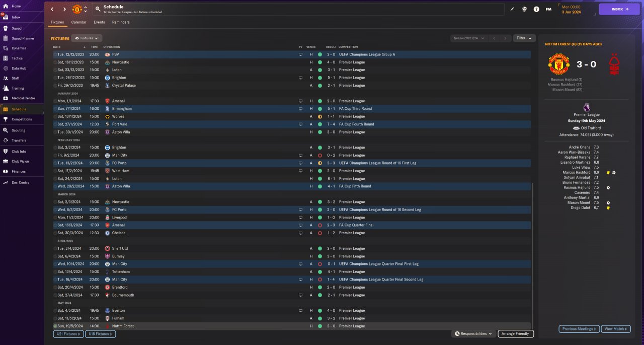
Task: Select the circle beside the Port Vale fixture
Action: pyautogui.click(x=55, y=124)
